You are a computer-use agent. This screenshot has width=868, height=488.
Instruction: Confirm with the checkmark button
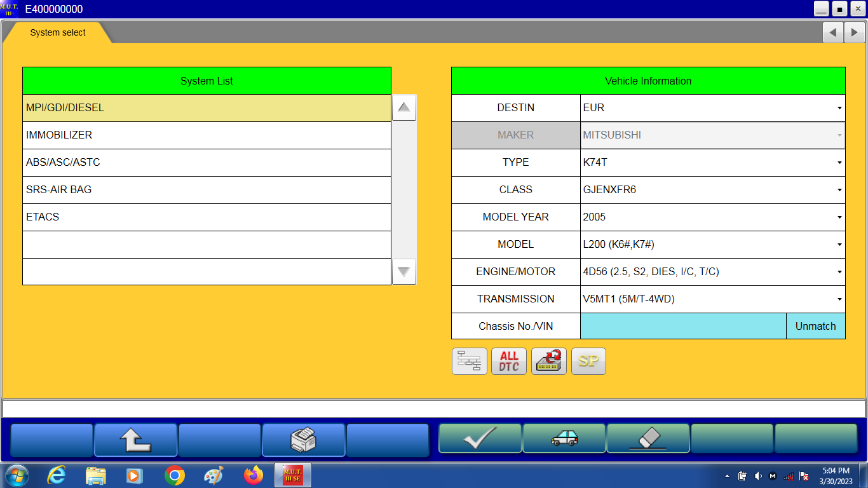480,438
